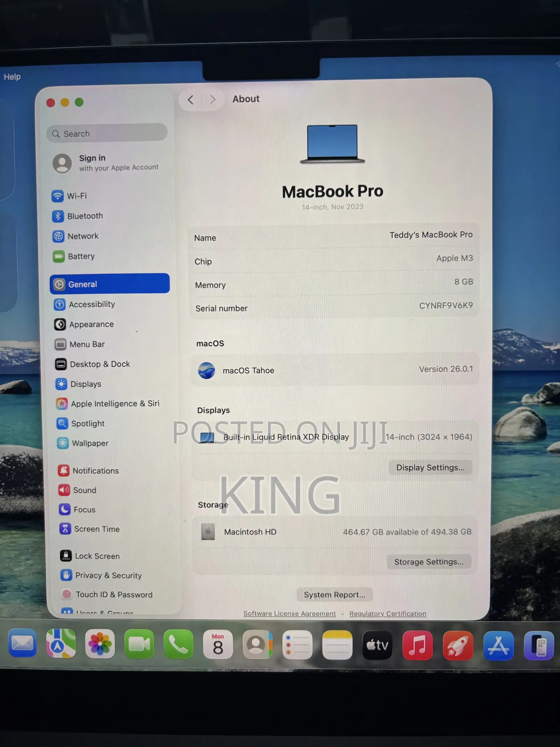The image size is (560, 747).
Task: Click the yellow minimize window button
Action: click(65, 102)
